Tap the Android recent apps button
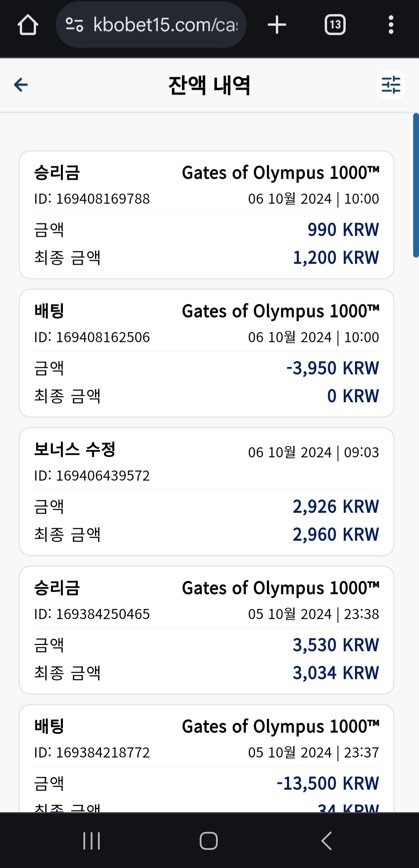419x868 pixels. point(92,841)
